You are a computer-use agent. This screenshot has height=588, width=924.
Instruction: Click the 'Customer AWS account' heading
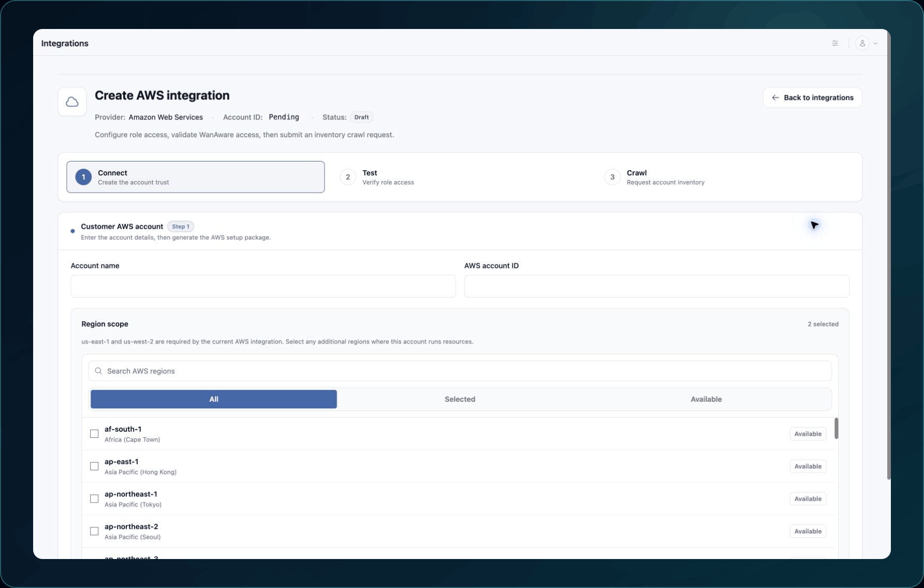(122, 227)
